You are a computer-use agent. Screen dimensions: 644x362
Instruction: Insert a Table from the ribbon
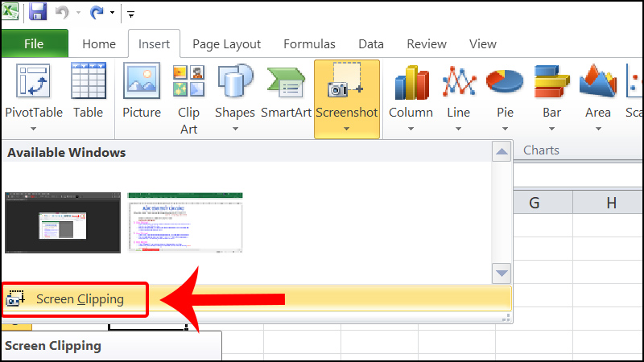tap(88, 82)
